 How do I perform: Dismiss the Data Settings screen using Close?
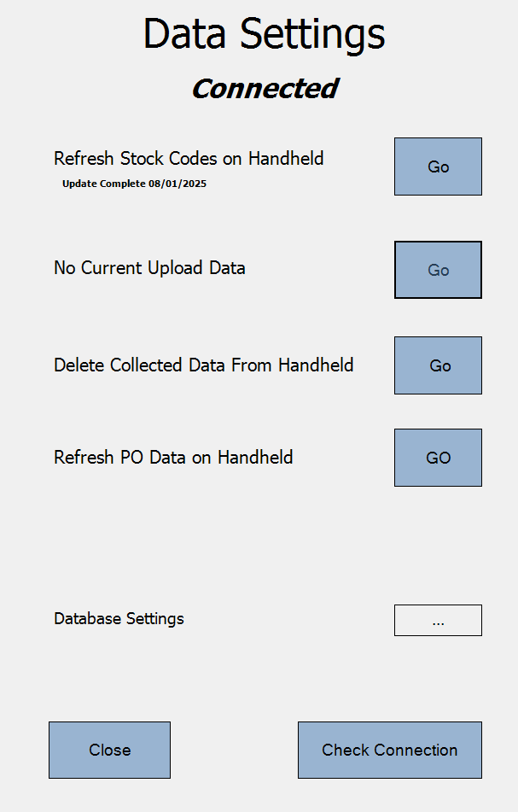coord(109,750)
